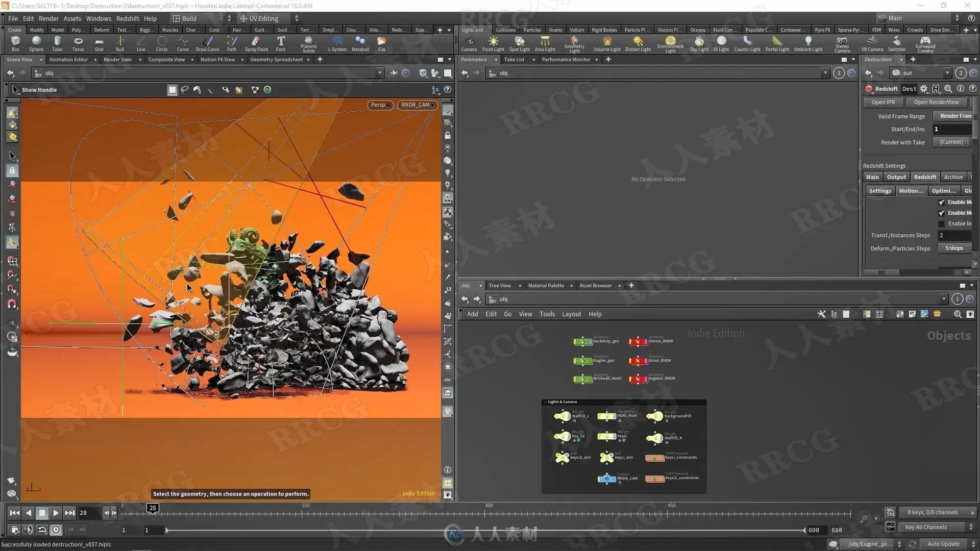Click the Spray Paint shelf tool
The image size is (980, 551).
coord(256,43)
